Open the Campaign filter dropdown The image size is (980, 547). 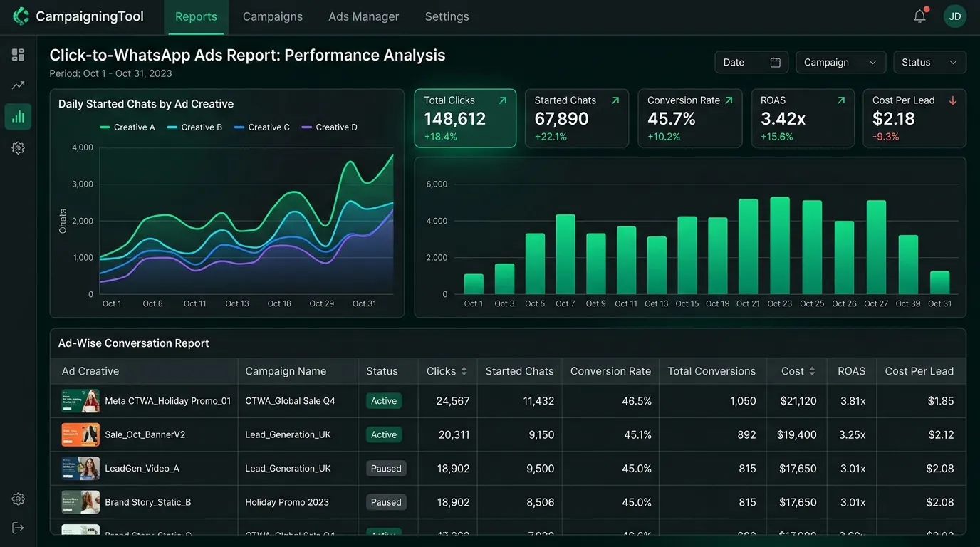pyautogui.click(x=841, y=63)
